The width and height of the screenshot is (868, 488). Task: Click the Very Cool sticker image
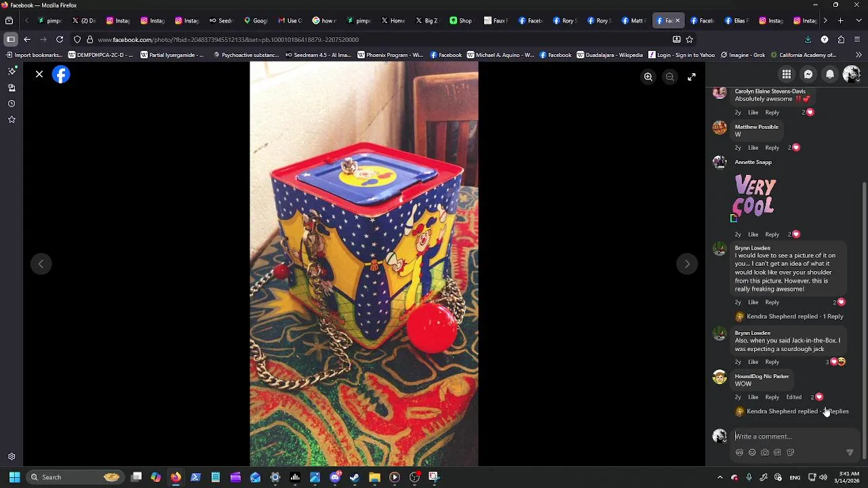pyautogui.click(x=755, y=196)
